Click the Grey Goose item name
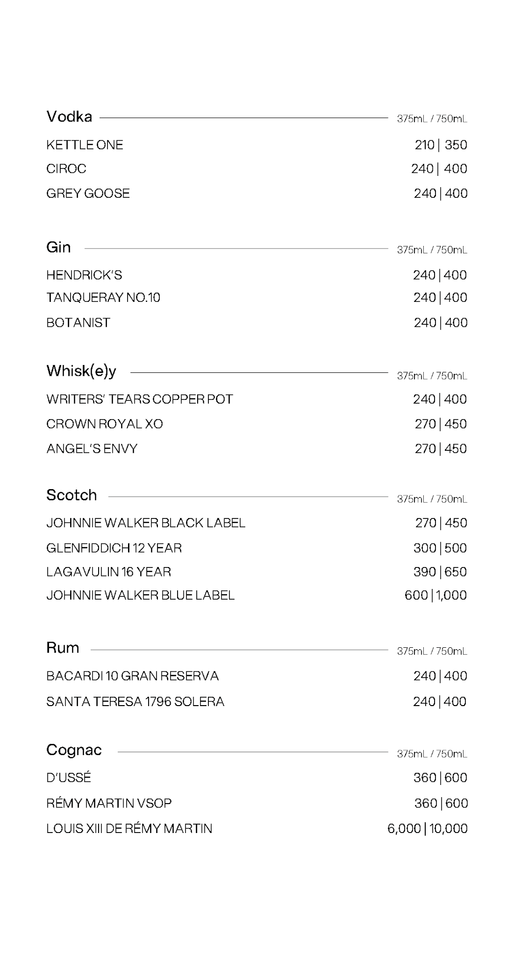 (88, 194)
